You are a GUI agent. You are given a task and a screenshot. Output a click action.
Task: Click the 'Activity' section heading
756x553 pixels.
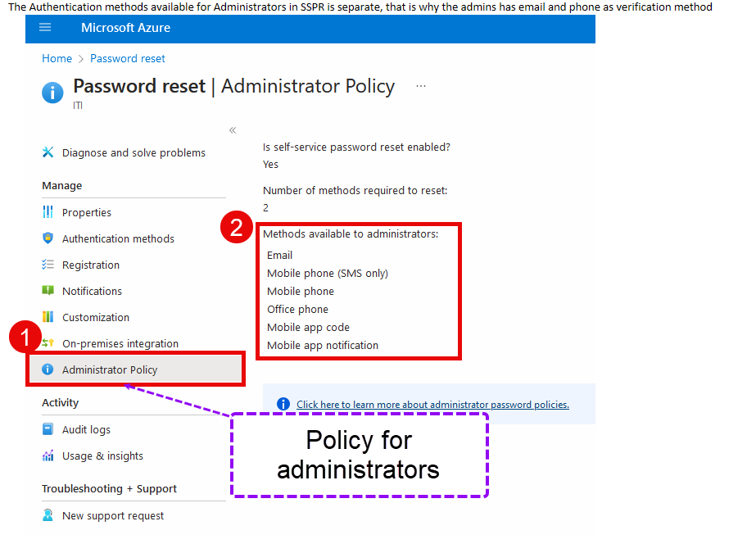61,402
